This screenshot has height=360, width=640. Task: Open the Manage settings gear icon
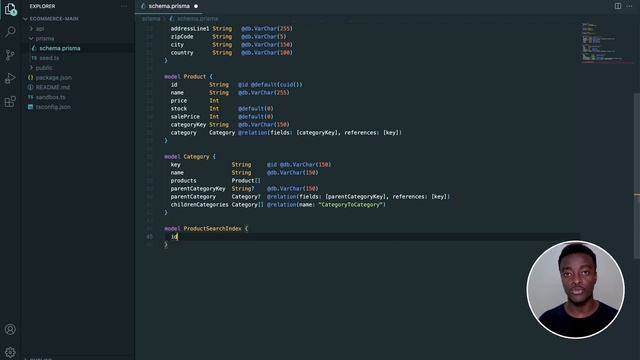point(10,352)
